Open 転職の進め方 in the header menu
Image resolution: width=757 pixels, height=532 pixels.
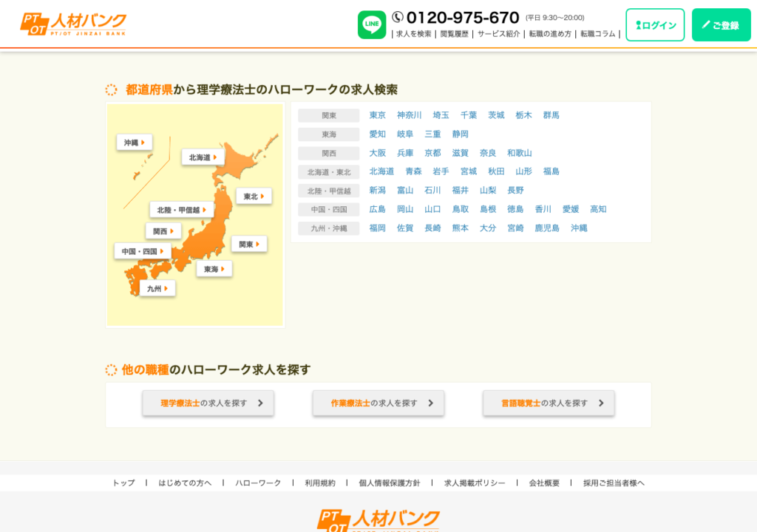[550, 34]
